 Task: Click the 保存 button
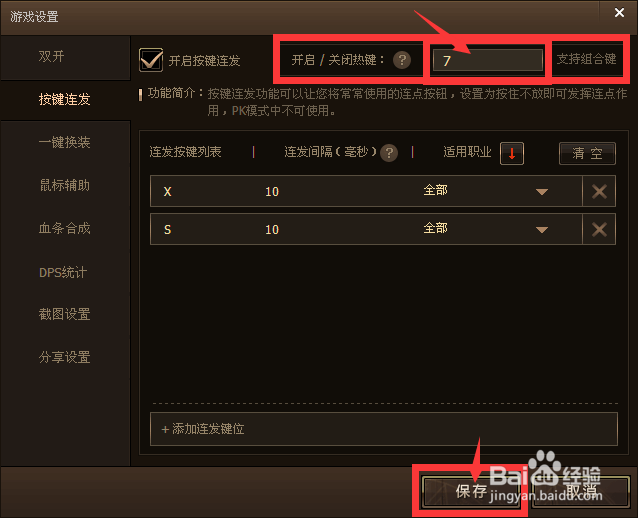[x=471, y=492]
